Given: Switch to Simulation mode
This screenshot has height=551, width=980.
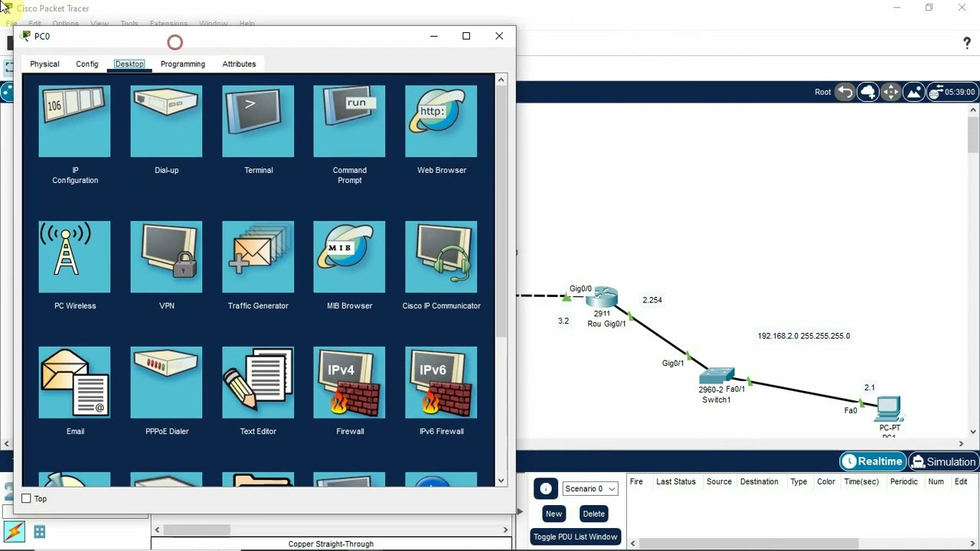Looking at the screenshot, I should [943, 461].
